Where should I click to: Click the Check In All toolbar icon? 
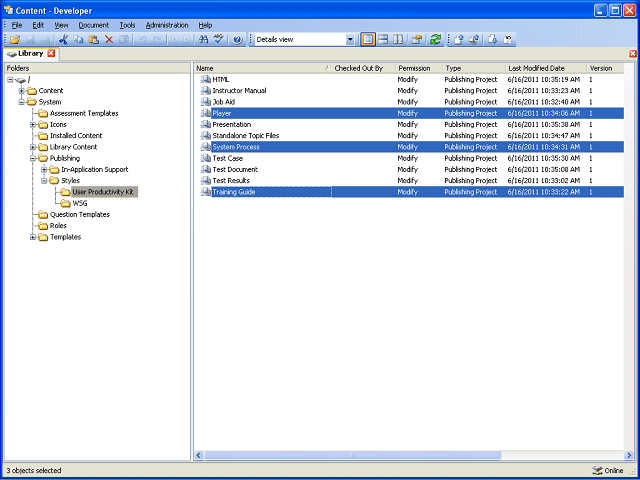tap(474, 40)
